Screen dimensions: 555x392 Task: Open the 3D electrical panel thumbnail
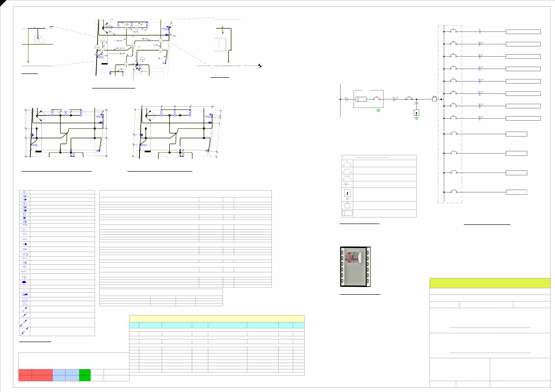pos(355,266)
